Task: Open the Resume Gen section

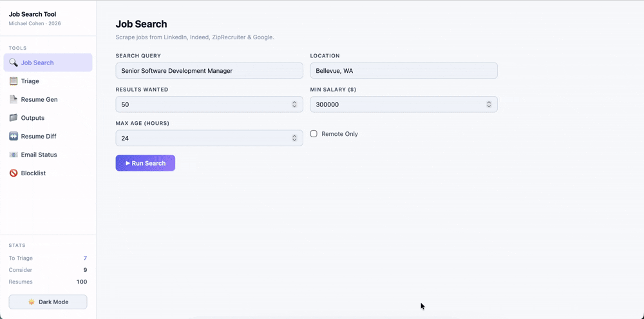Action: pyautogui.click(x=48, y=99)
